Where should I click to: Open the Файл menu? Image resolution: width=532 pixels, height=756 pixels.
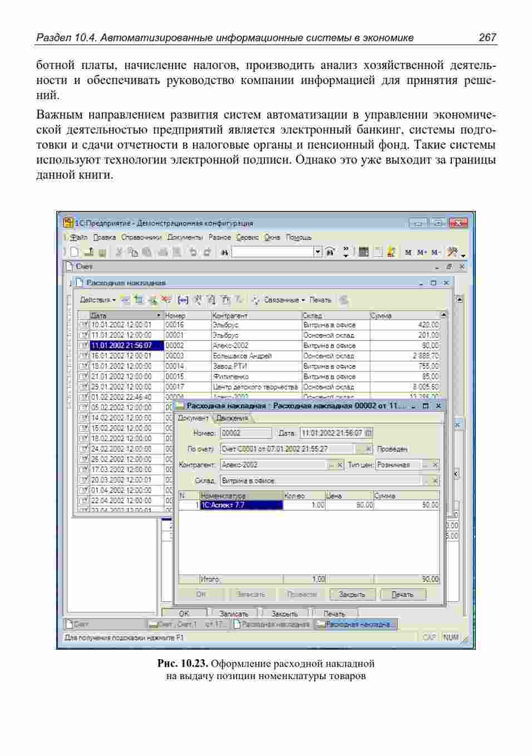(79, 238)
